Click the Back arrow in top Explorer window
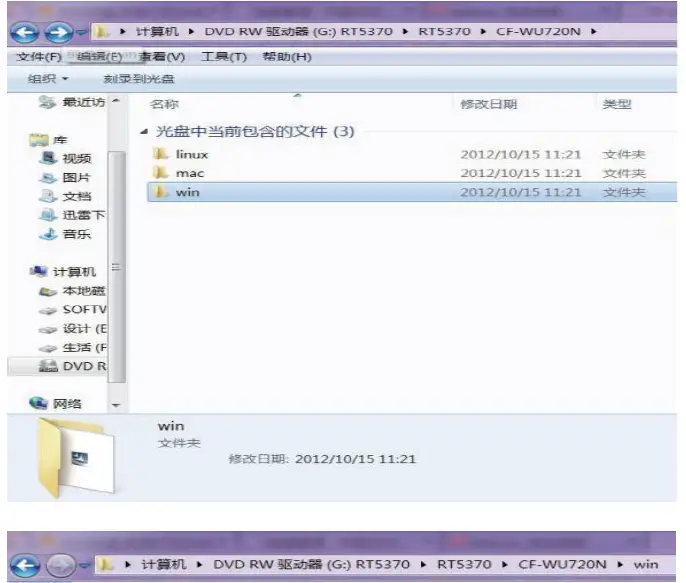The height and width of the screenshot is (583, 686). pyautogui.click(x=25, y=32)
